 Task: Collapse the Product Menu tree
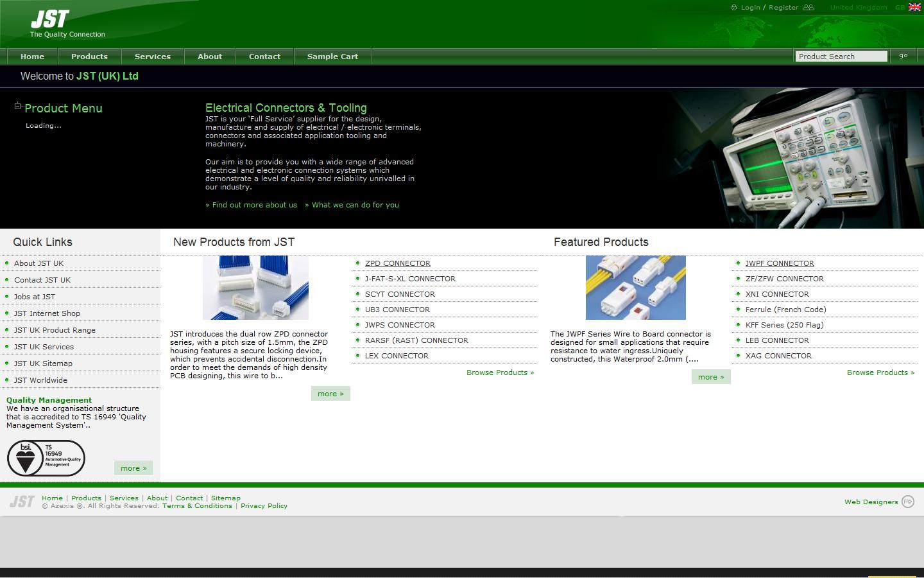pyautogui.click(x=18, y=105)
